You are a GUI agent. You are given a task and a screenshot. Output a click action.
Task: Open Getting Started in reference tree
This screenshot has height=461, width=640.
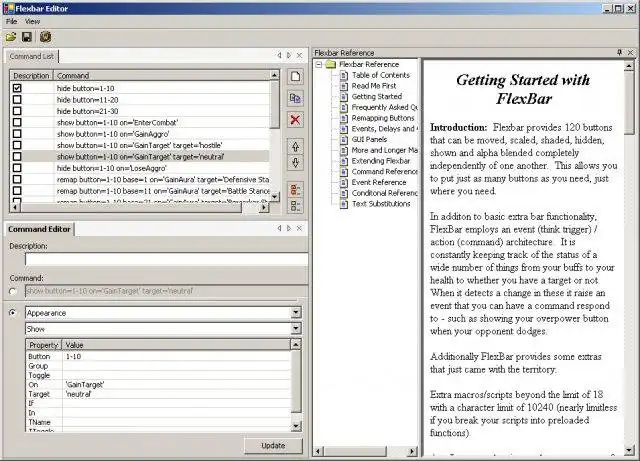pos(377,97)
